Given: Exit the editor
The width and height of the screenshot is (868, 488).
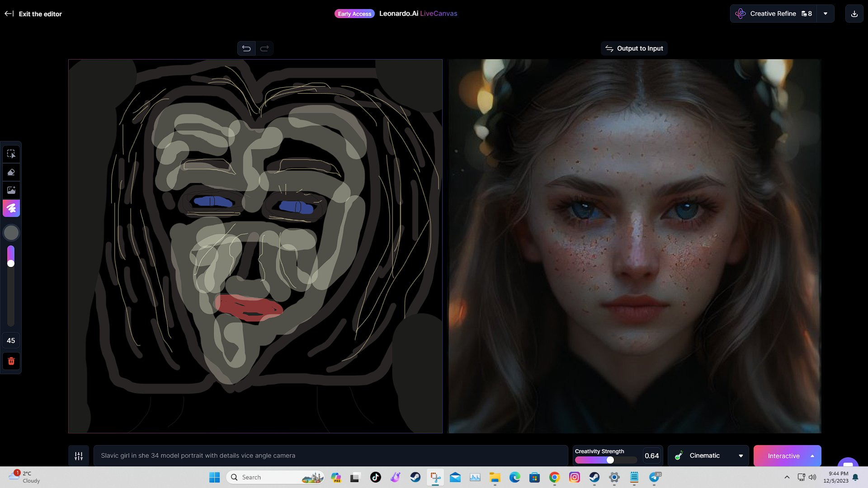Looking at the screenshot, I should coord(33,14).
